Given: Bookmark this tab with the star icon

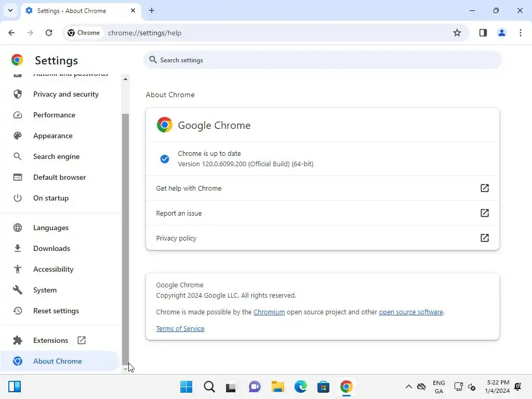Looking at the screenshot, I should (x=457, y=33).
